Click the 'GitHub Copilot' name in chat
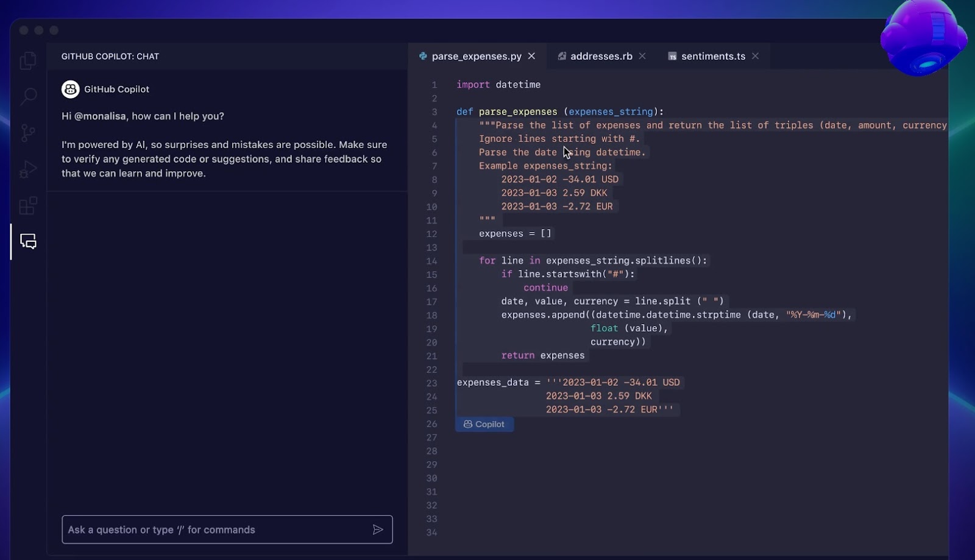 click(x=116, y=89)
